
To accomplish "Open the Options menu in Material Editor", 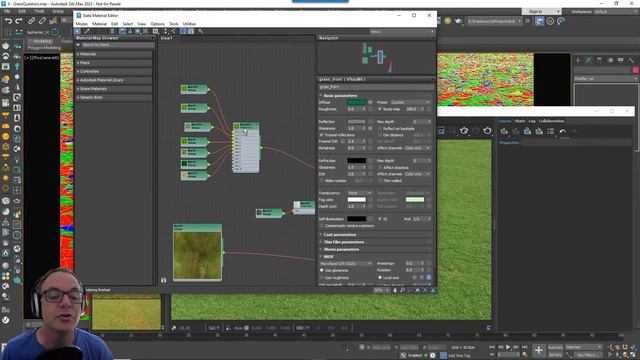I will pos(158,24).
